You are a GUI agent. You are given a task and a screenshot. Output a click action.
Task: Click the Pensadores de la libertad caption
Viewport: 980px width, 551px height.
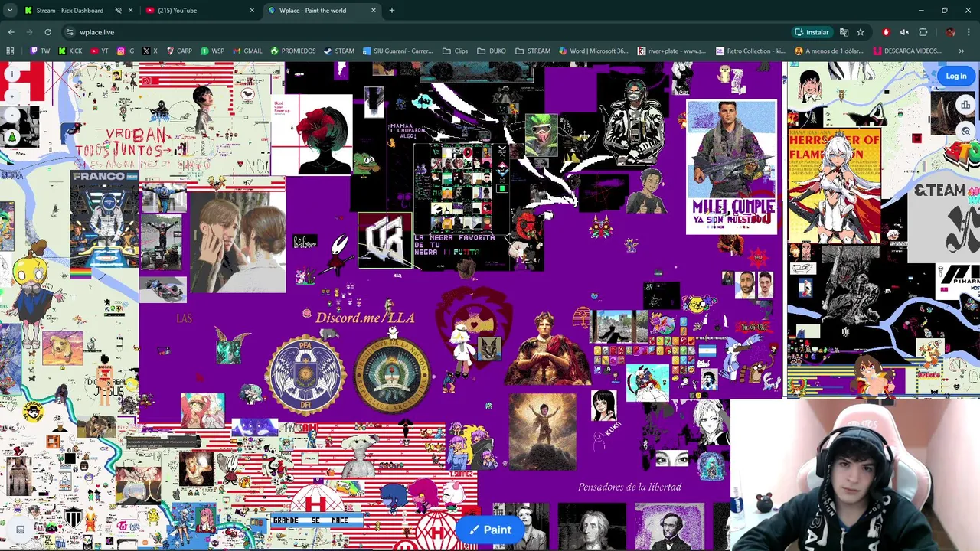(629, 487)
